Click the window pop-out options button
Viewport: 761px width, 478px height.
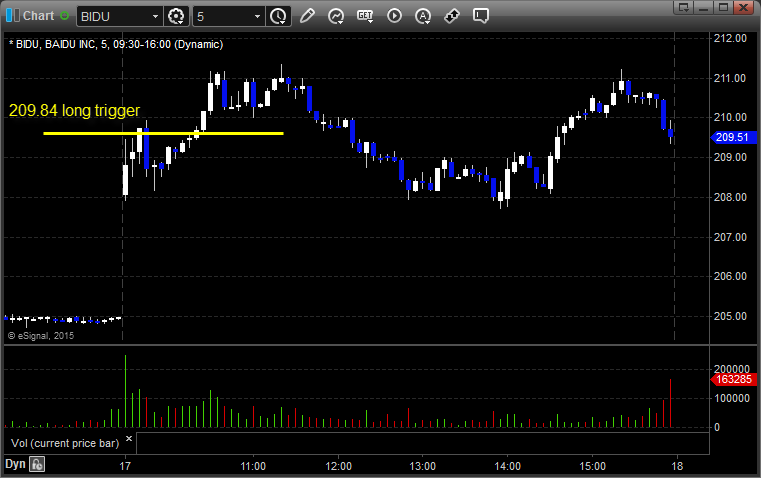coord(684,7)
